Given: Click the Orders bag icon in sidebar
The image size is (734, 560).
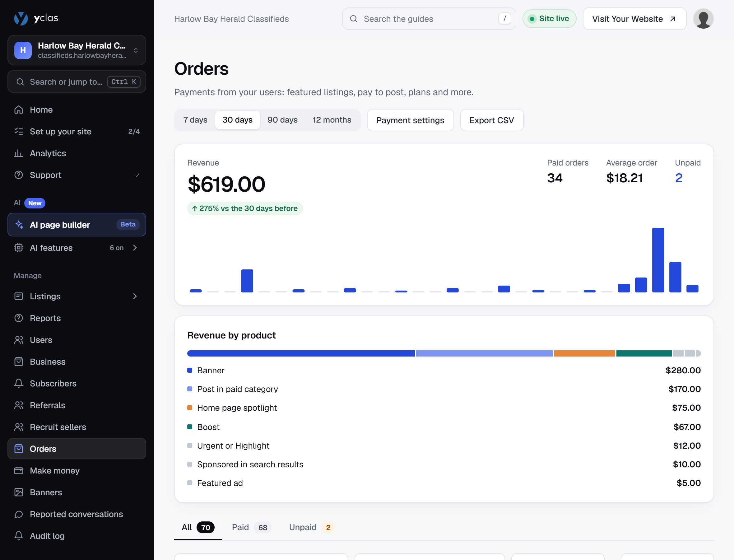Looking at the screenshot, I should tap(19, 449).
